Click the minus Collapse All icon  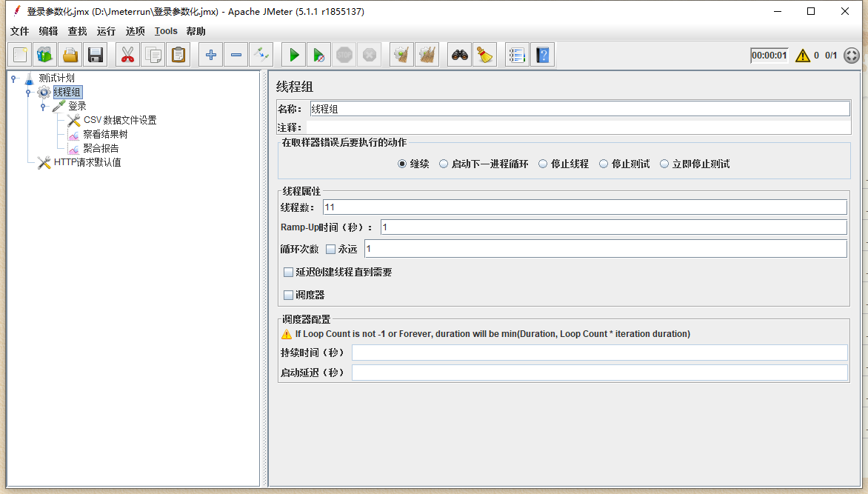236,55
